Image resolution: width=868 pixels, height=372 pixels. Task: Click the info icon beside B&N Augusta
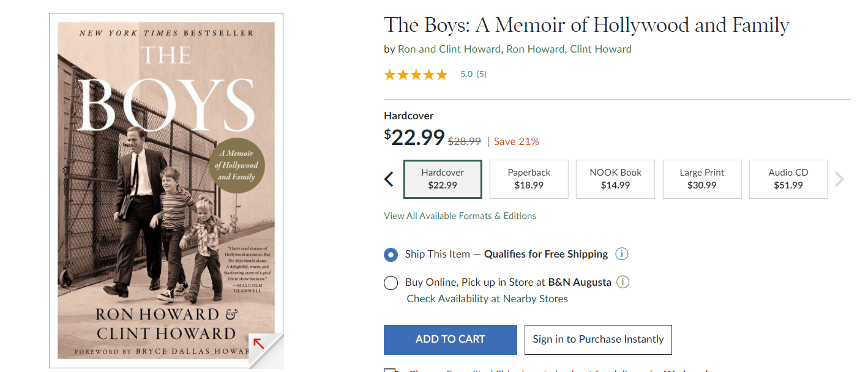click(x=623, y=282)
